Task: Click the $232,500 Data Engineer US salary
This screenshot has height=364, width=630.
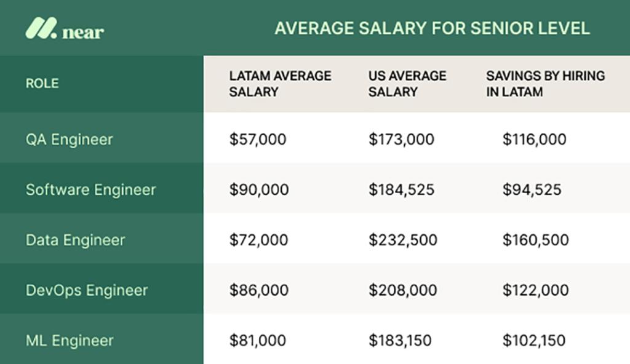Action: pos(403,240)
